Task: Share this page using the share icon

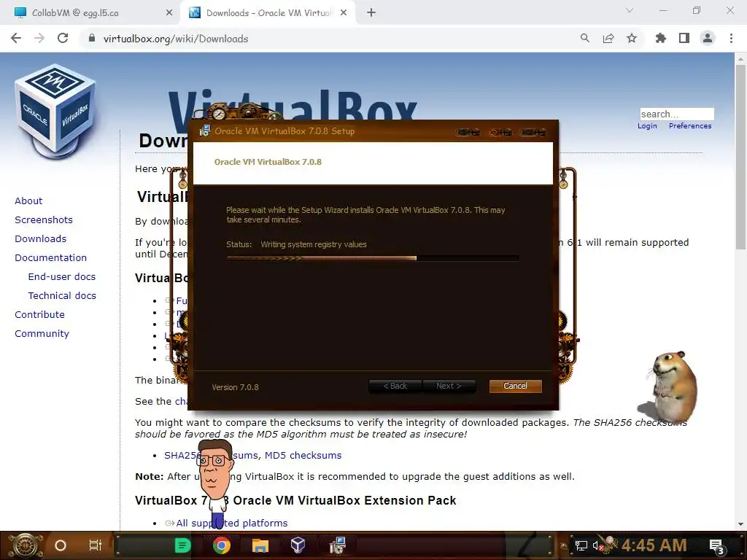Action: (x=608, y=39)
